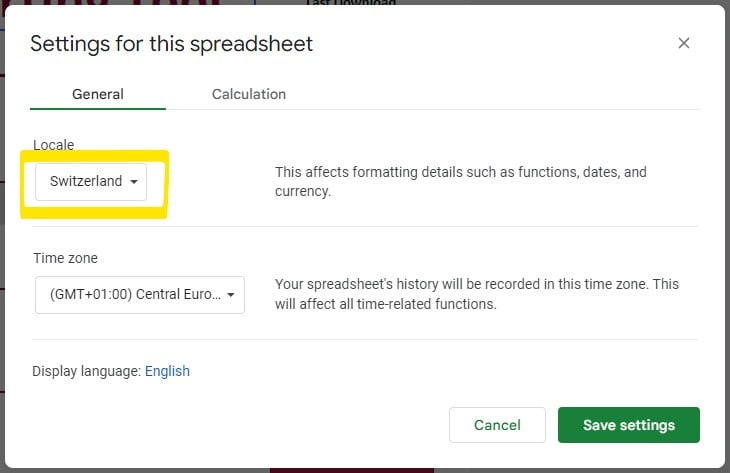Image resolution: width=730 pixels, height=473 pixels.
Task: Click the caret arrow beside Switzerland
Action: pyautogui.click(x=133, y=182)
